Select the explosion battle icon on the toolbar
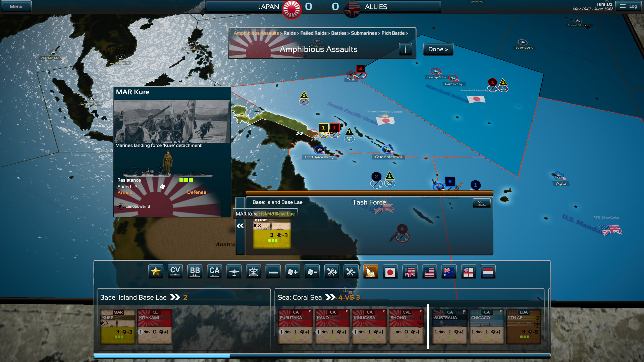The image size is (644, 362). pyautogui.click(x=371, y=271)
